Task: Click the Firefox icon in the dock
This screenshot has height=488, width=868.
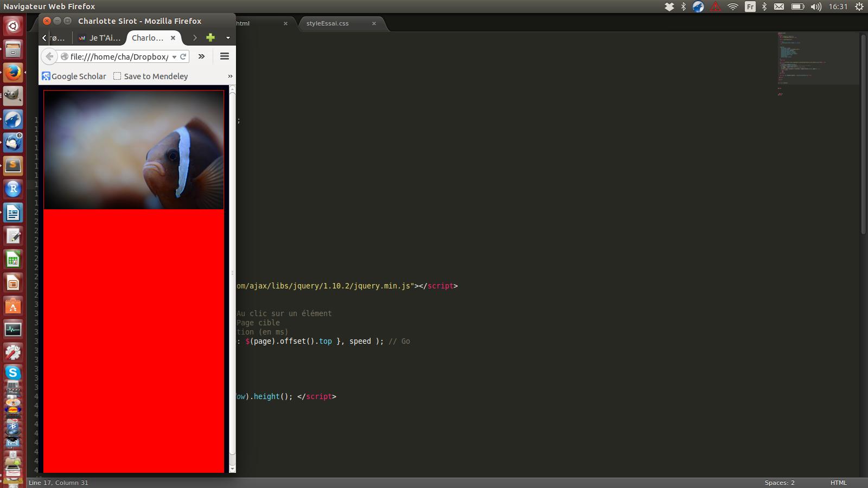Action: click(x=13, y=73)
